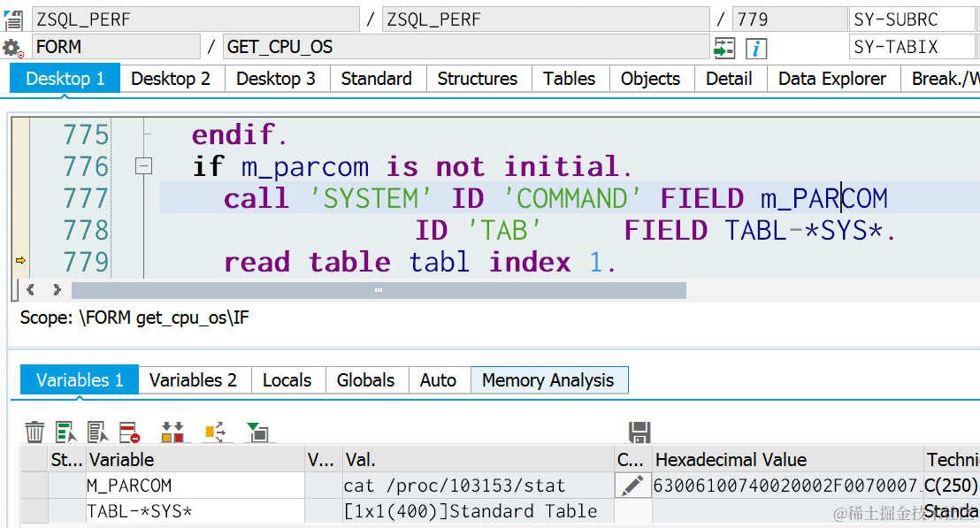This screenshot has width=980, height=528.
Task: Click the St... column header
Action: 67,460
